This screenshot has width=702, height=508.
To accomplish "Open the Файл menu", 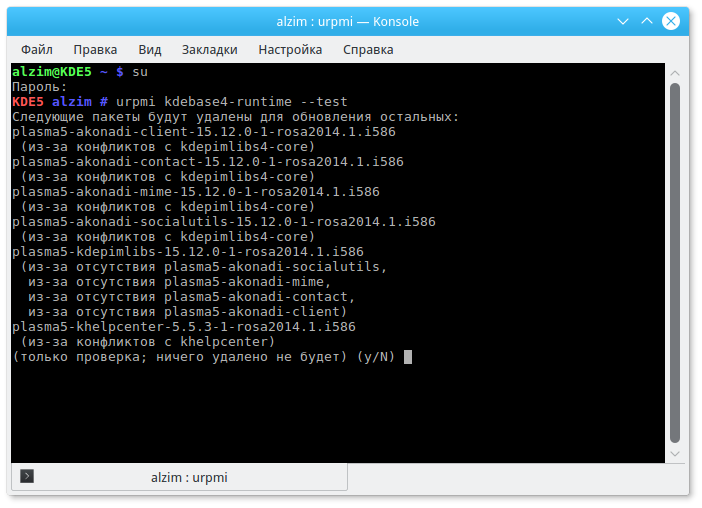I will tap(37, 50).
